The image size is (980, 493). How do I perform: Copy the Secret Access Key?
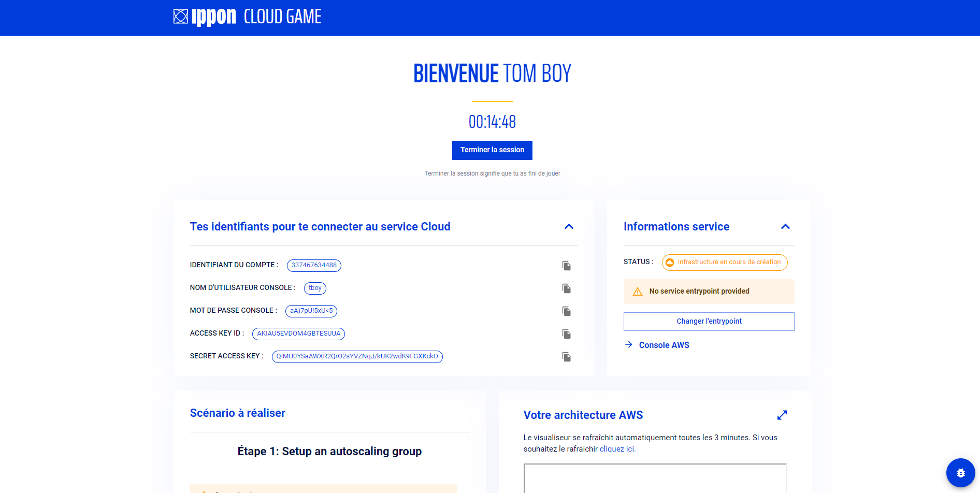click(567, 357)
